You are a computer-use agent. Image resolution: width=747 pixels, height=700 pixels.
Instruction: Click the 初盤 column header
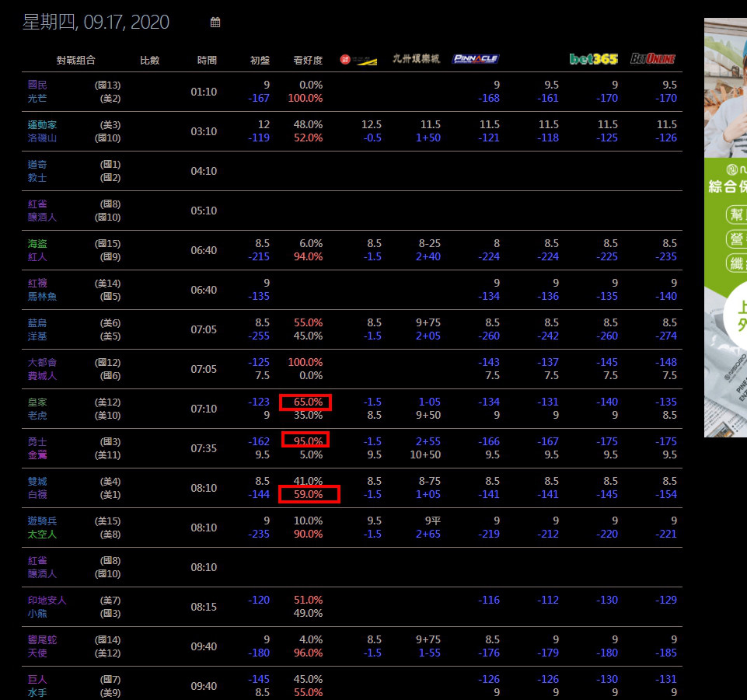tap(260, 60)
